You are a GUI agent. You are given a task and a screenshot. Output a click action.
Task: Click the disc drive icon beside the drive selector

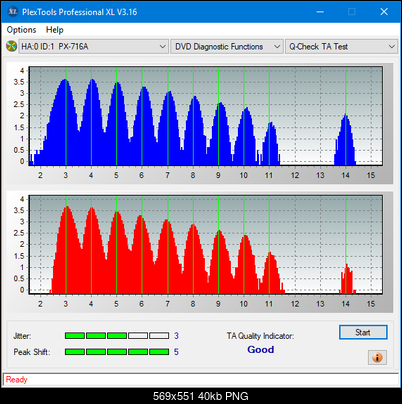click(11, 46)
